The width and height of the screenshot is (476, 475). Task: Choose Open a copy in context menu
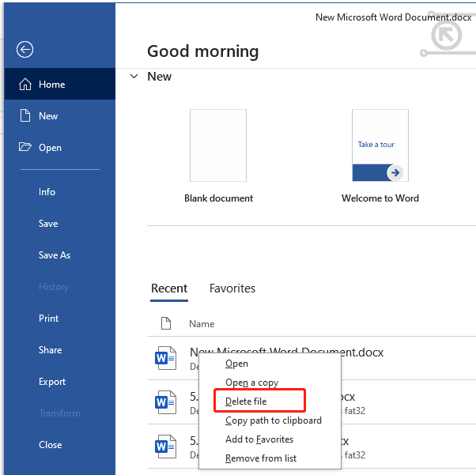(x=270, y=383)
